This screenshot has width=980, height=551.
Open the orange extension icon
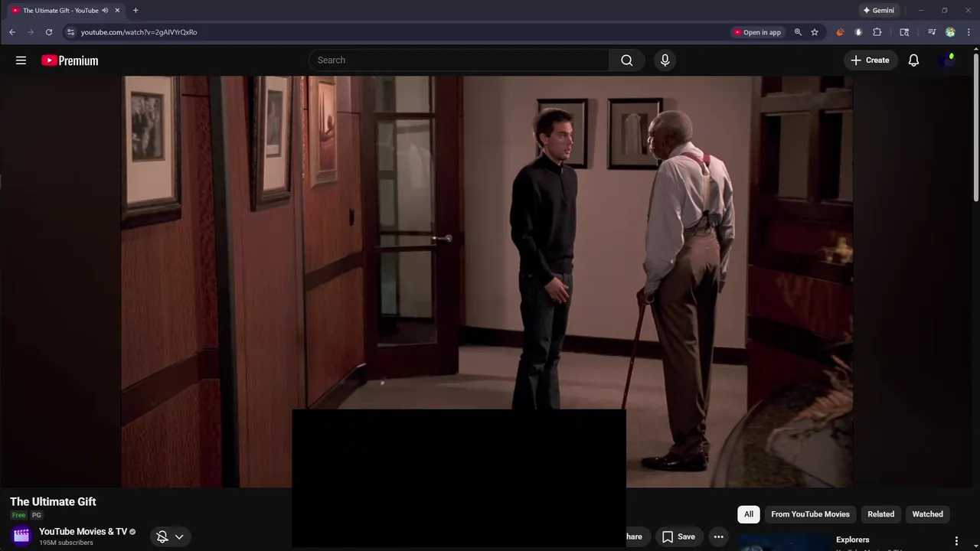(840, 32)
